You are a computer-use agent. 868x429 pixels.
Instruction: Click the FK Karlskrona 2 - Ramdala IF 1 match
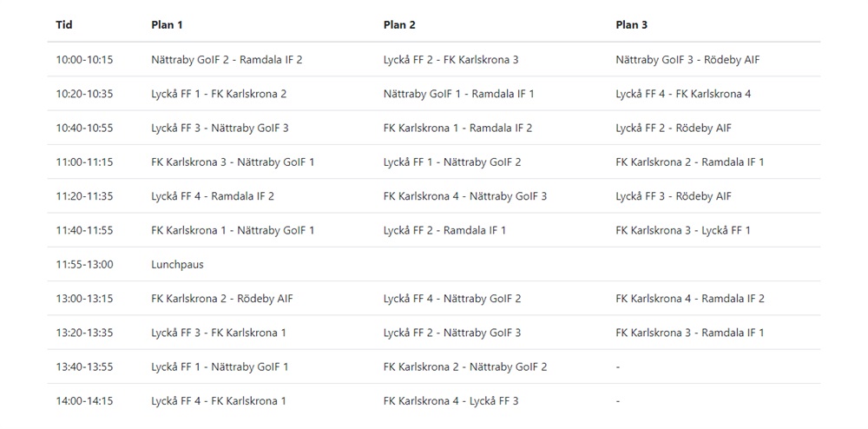tap(690, 162)
